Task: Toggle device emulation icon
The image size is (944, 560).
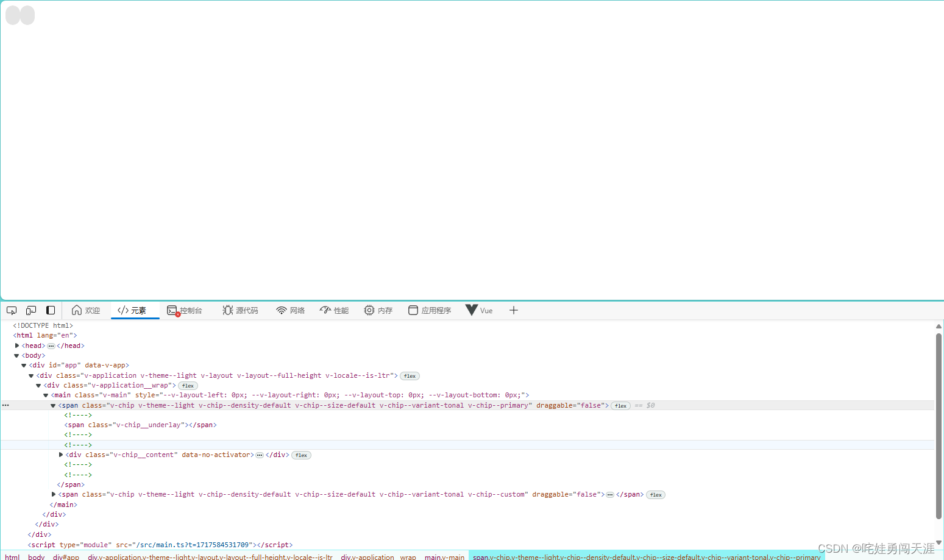Action: [31, 310]
